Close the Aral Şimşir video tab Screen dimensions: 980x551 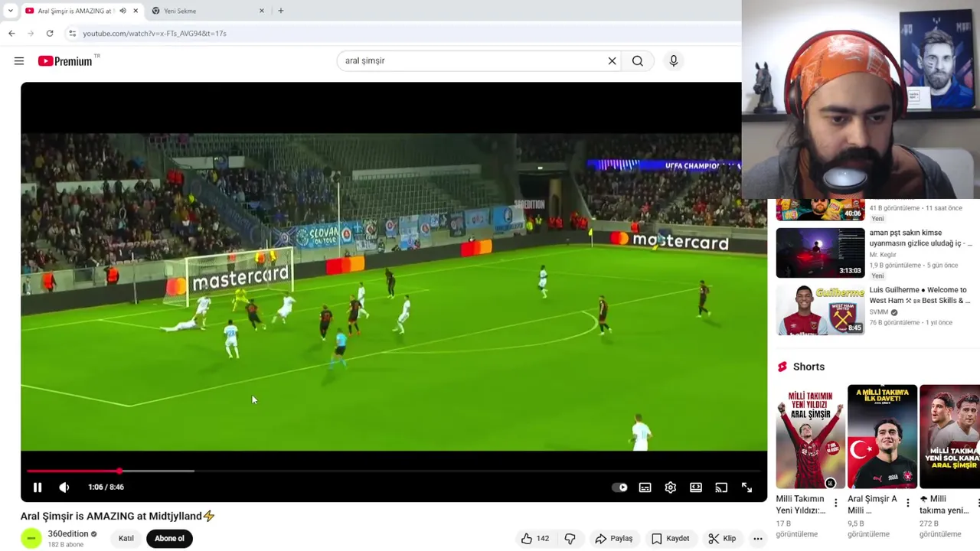[x=136, y=11]
